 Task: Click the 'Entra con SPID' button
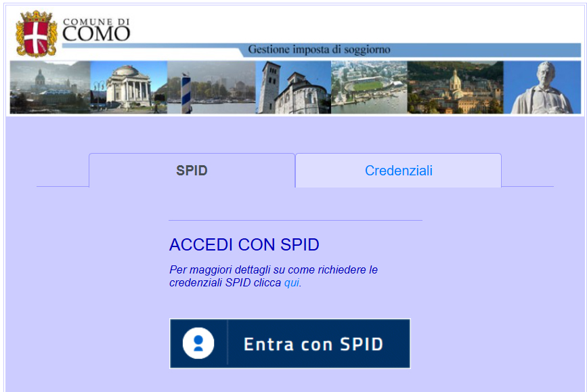coord(290,344)
